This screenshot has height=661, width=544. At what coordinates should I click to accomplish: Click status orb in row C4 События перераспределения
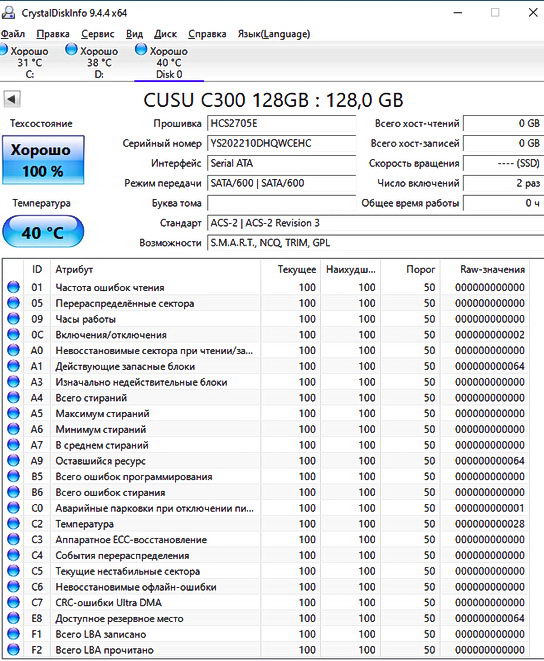(x=13, y=555)
